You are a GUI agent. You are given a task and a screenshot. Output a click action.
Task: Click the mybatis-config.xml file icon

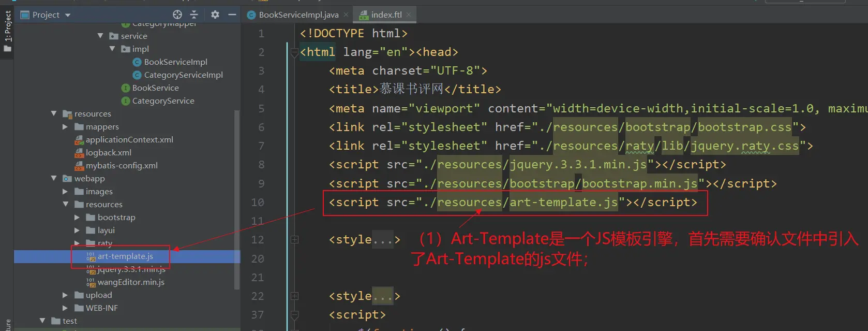(x=79, y=165)
